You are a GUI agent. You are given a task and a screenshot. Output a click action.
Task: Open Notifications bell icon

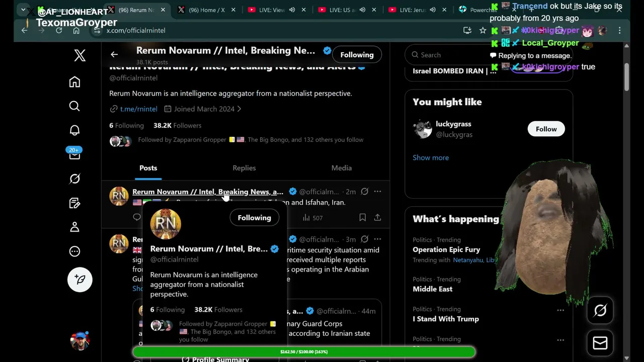tap(74, 130)
